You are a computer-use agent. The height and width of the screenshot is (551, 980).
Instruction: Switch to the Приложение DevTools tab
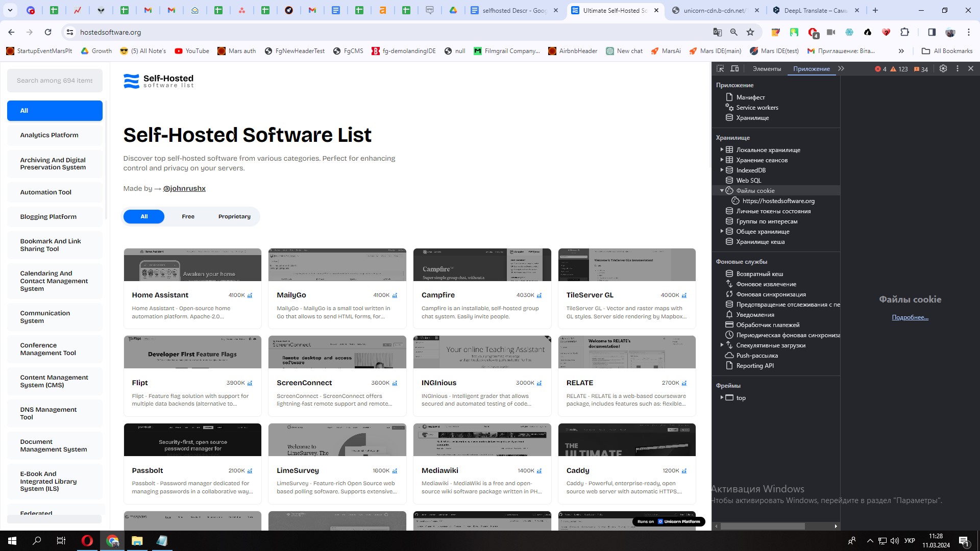(812, 69)
